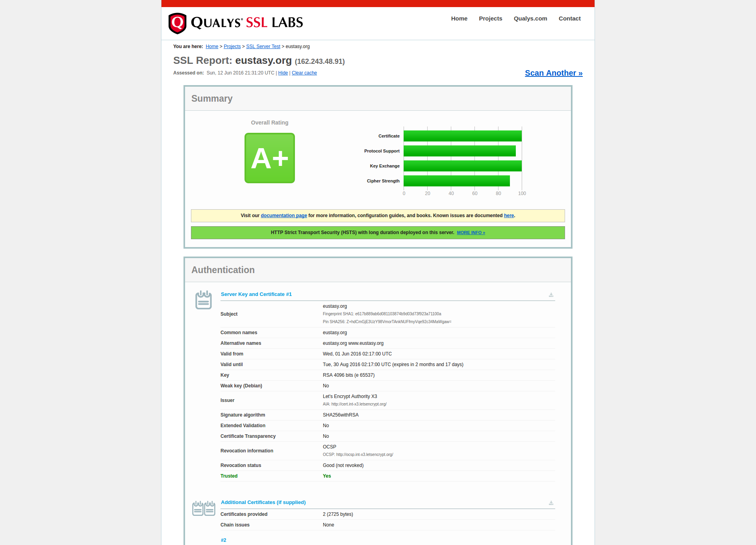Image resolution: width=756 pixels, height=545 pixels.
Task: Click Additional Certificates (if supplied) heading
Action: (x=263, y=502)
